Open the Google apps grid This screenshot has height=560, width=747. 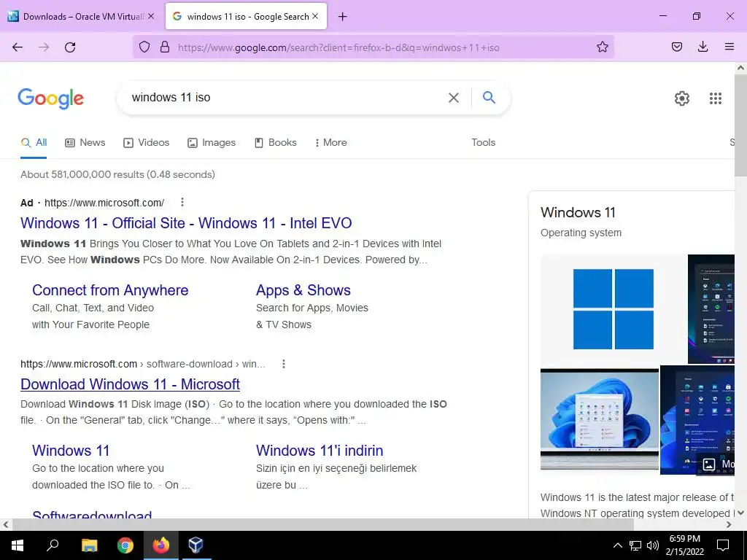715,98
